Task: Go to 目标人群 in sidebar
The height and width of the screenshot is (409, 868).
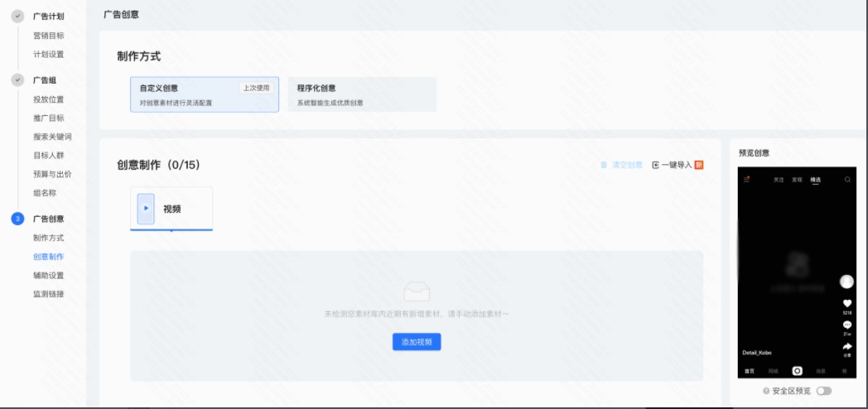Action: (x=49, y=156)
